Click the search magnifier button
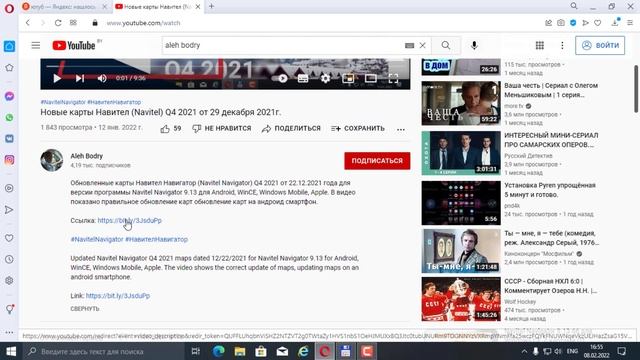Image resolution: width=640 pixels, height=360 pixels. pos(446,45)
